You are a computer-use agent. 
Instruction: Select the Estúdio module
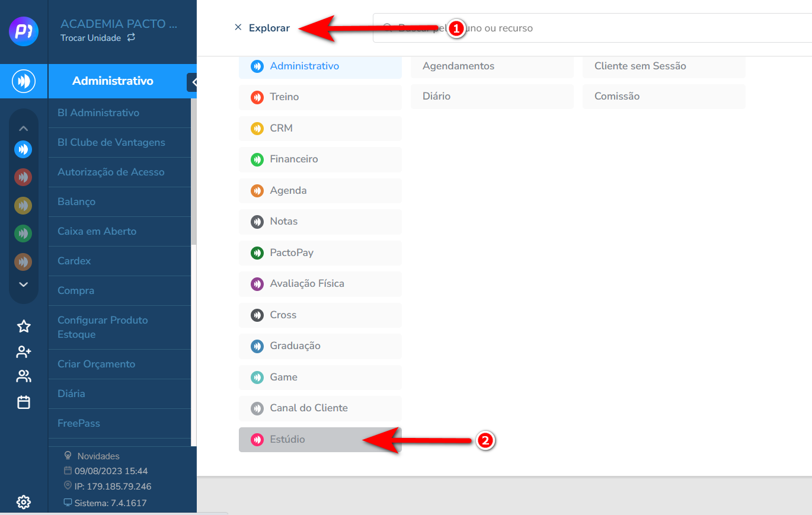320,440
